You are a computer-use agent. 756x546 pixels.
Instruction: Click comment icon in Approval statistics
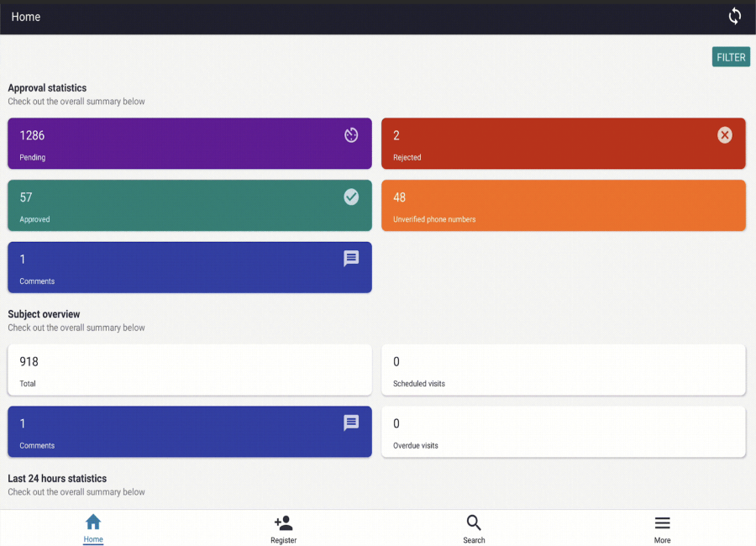click(x=351, y=259)
